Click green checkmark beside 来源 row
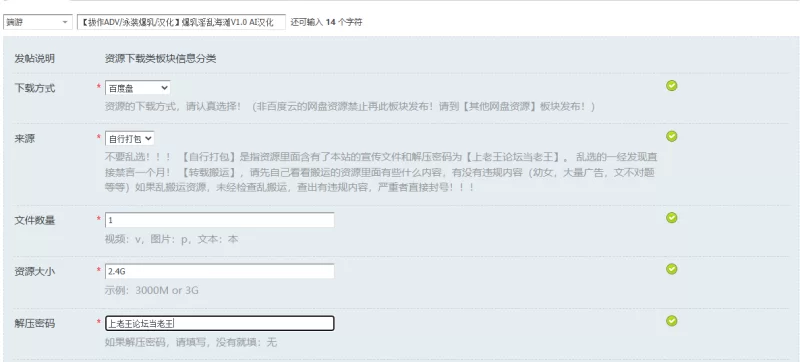The width and height of the screenshot is (800, 362). tap(671, 136)
